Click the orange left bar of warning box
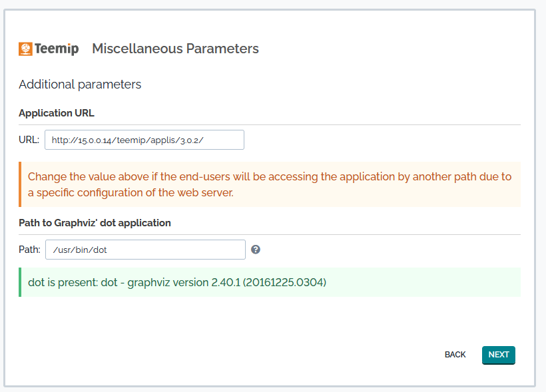This screenshot has width=546, height=392. pyautogui.click(x=20, y=184)
